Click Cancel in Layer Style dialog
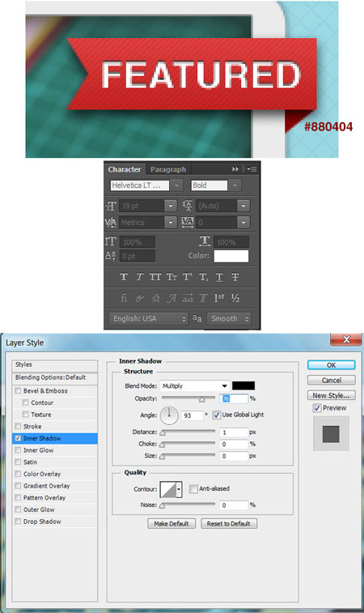Image resolution: width=364 pixels, height=613 pixels. coord(331,381)
